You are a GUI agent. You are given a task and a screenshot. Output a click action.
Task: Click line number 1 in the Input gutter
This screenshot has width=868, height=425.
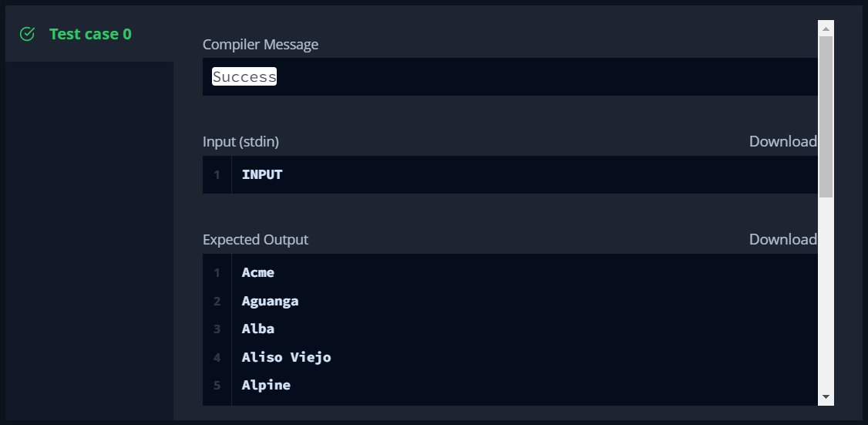[x=217, y=175]
